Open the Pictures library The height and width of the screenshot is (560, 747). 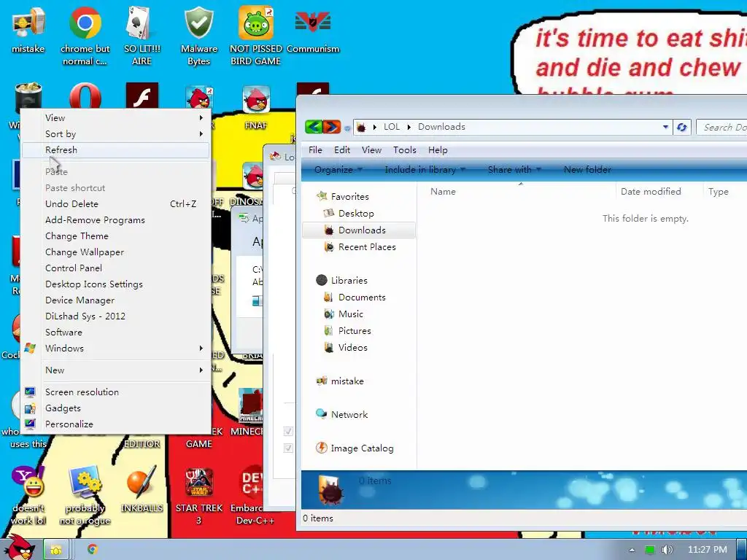355,330
